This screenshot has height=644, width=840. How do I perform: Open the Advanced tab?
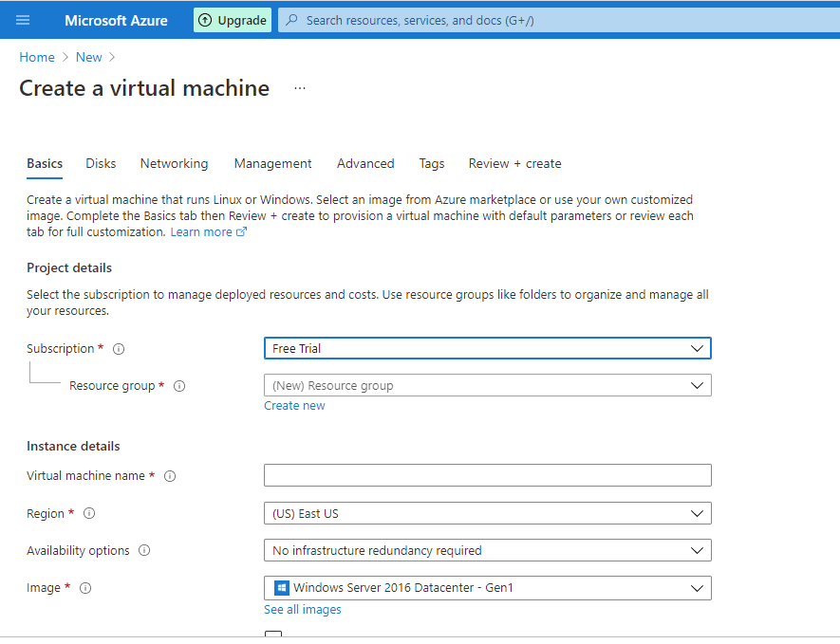[x=365, y=163]
